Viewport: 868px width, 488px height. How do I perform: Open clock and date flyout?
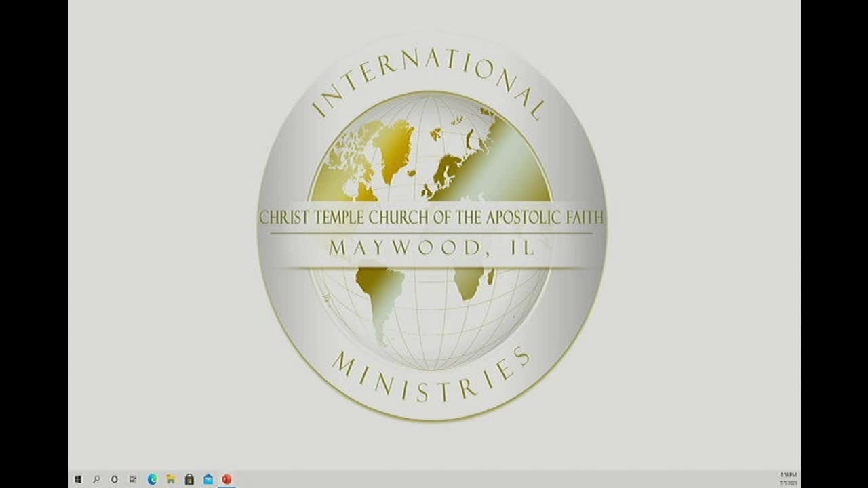click(788, 479)
